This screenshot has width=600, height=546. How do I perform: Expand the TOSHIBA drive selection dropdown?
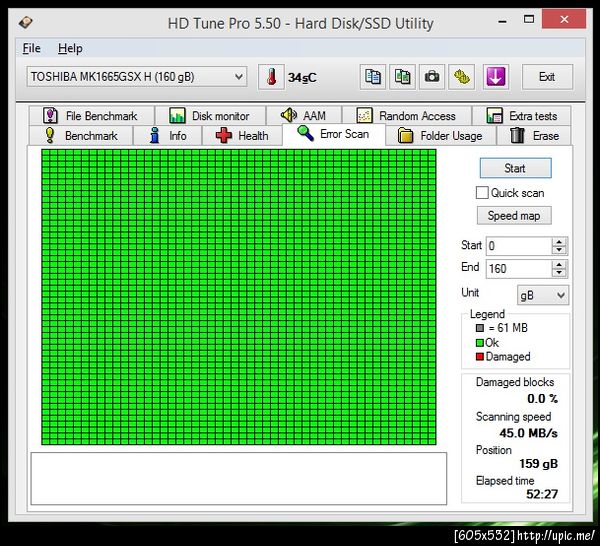coord(137,77)
